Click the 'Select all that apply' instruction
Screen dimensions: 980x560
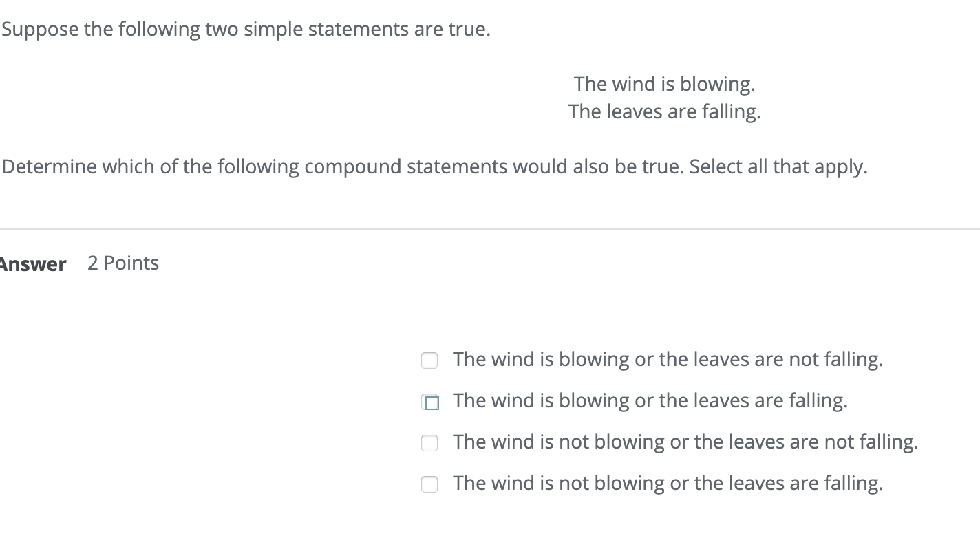(x=778, y=166)
